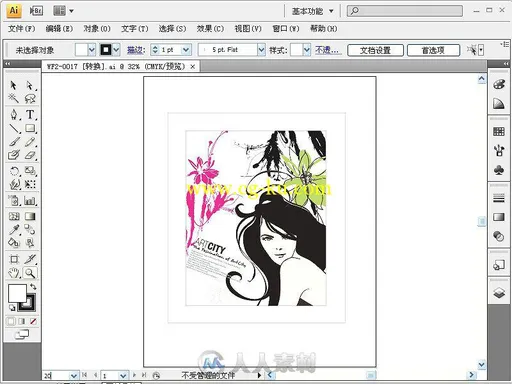
Task: Click the Fill color swatch
Action: point(17,293)
